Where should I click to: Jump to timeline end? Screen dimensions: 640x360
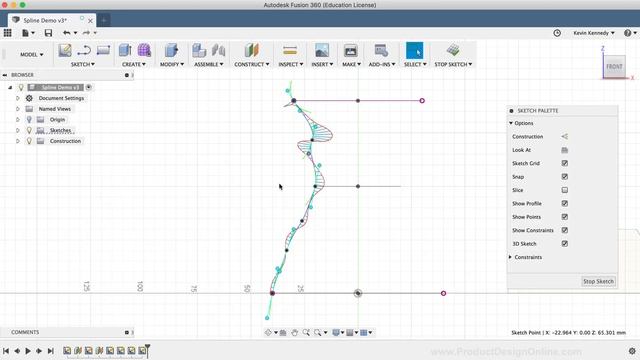pyautogui.click(x=51, y=351)
